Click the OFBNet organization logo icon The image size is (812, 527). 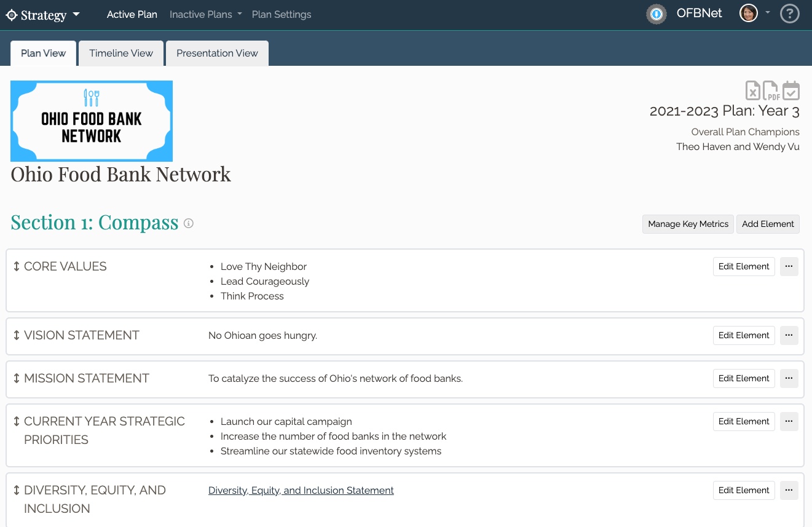point(657,14)
